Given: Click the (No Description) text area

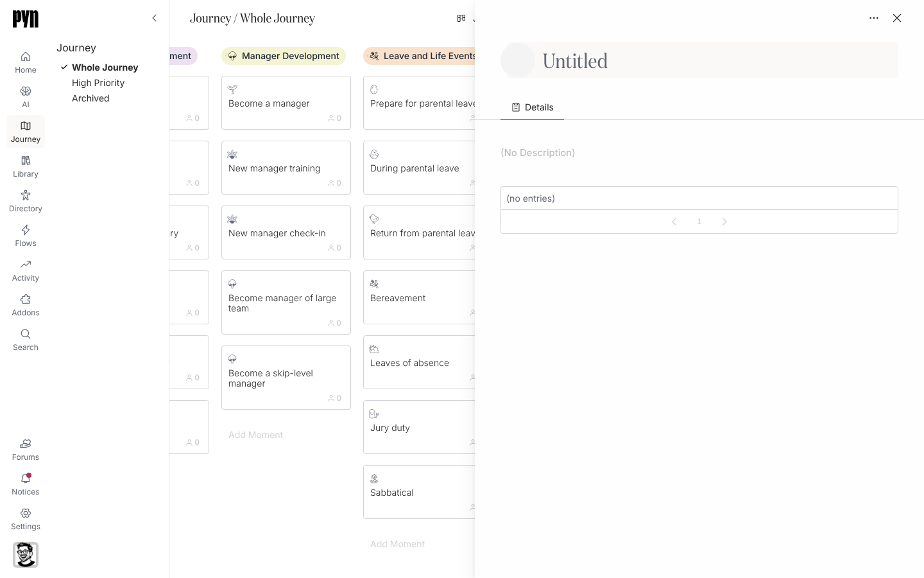Looking at the screenshot, I should [x=538, y=153].
